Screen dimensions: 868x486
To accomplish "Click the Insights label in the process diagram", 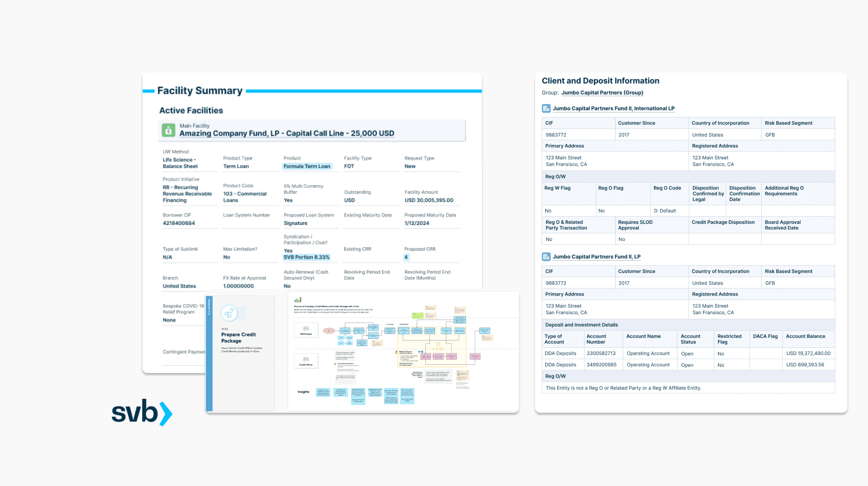I will coord(303,392).
